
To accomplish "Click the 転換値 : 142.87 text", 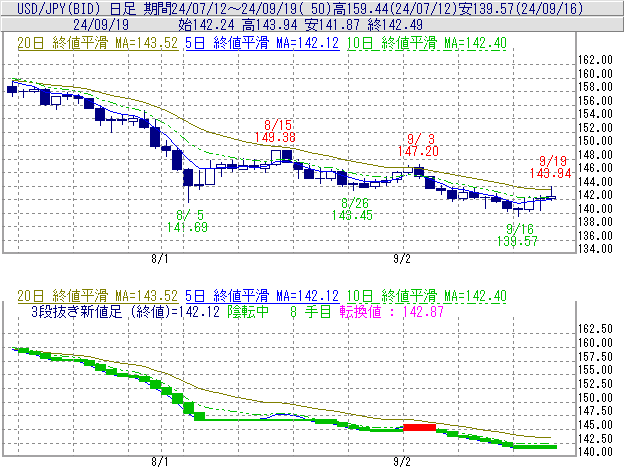I will click(x=392, y=311).
